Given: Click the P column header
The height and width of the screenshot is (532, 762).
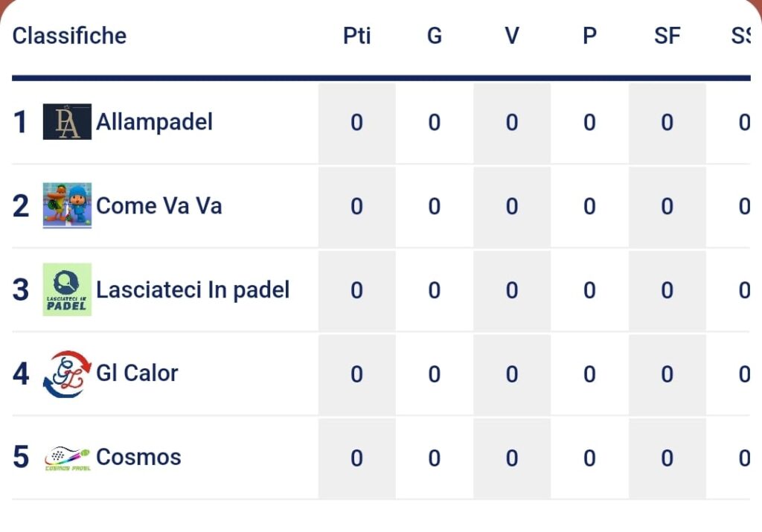Looking at the screenshot, I should 589,36.
